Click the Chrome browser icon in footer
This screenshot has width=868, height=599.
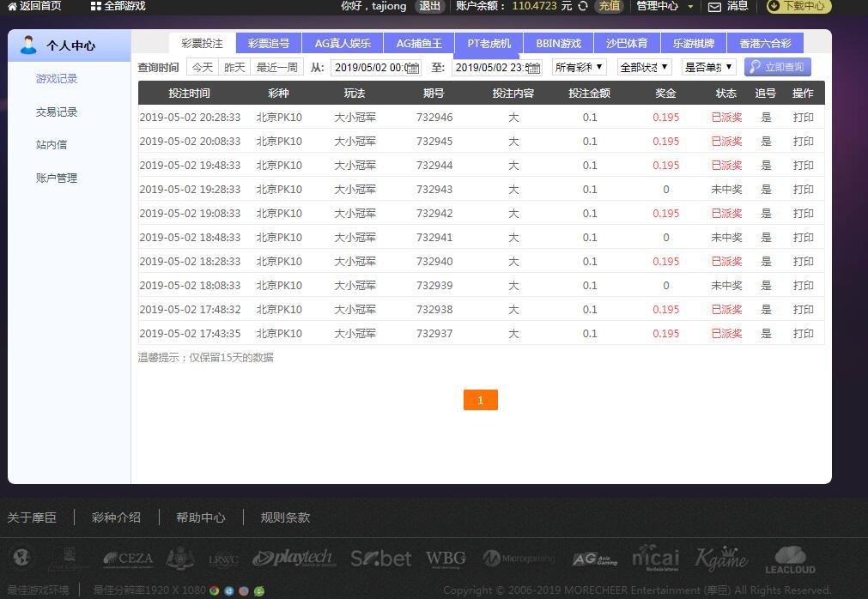tap(215, 590)
